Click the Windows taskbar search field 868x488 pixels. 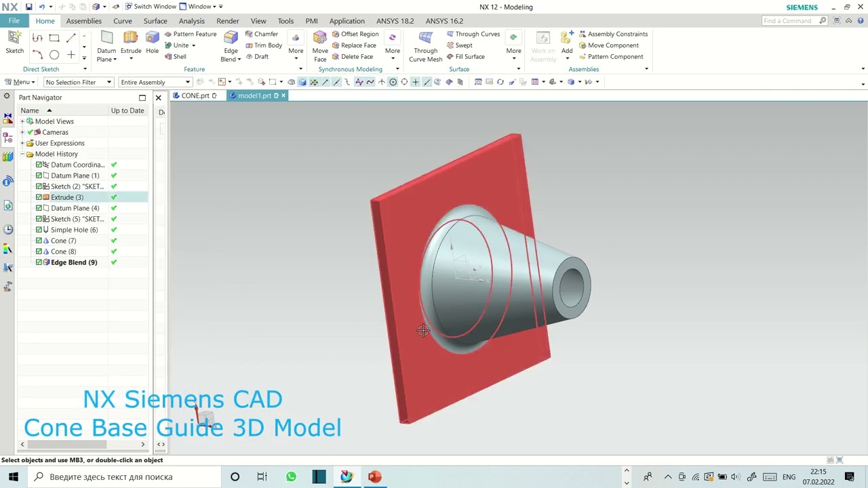point(124,476)
